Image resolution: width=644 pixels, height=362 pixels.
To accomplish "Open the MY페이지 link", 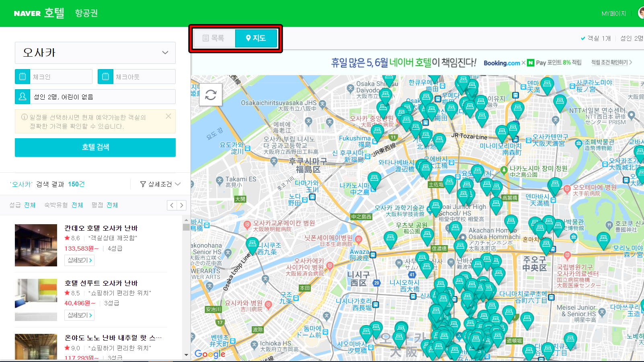I will 613,14.
